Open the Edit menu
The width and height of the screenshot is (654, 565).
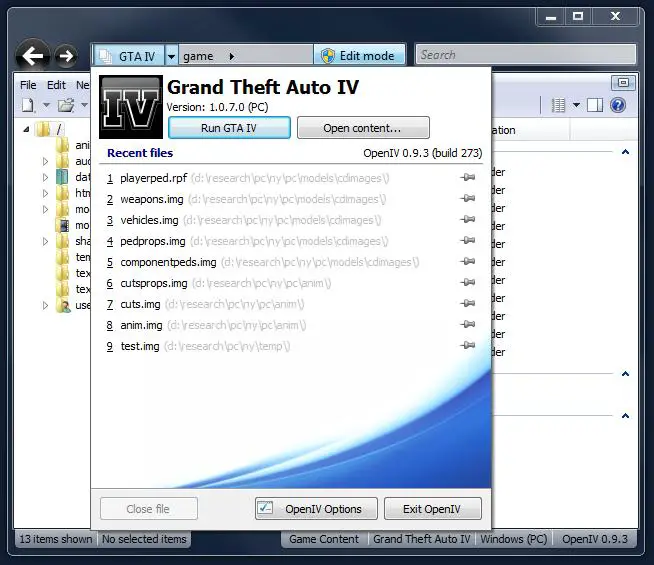click(x=56, y=85)
